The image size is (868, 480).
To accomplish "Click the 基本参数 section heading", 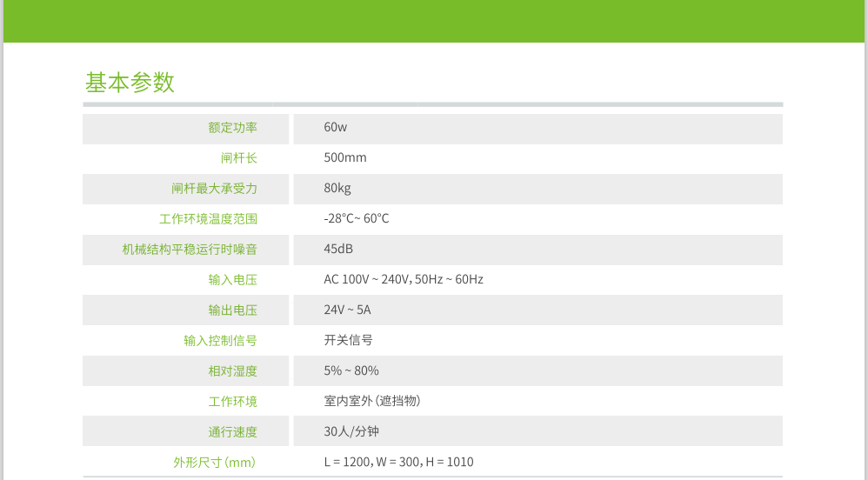I will coord(130,83).
